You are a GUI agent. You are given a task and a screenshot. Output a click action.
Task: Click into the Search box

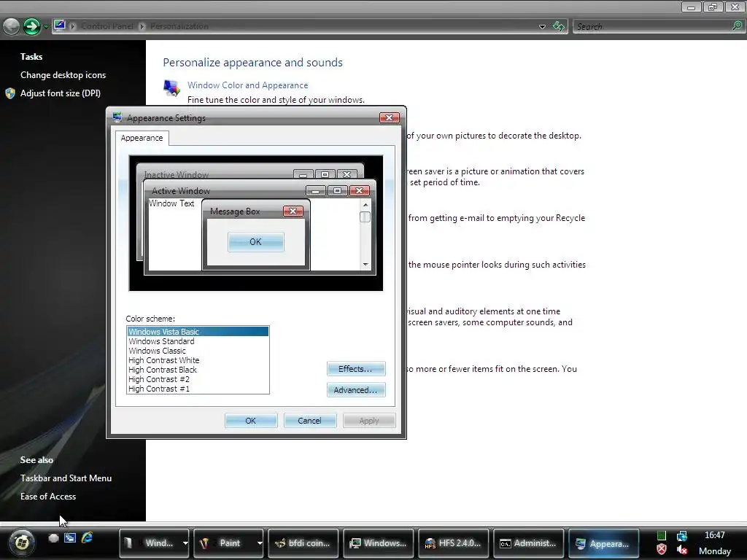tap(653, 27)
